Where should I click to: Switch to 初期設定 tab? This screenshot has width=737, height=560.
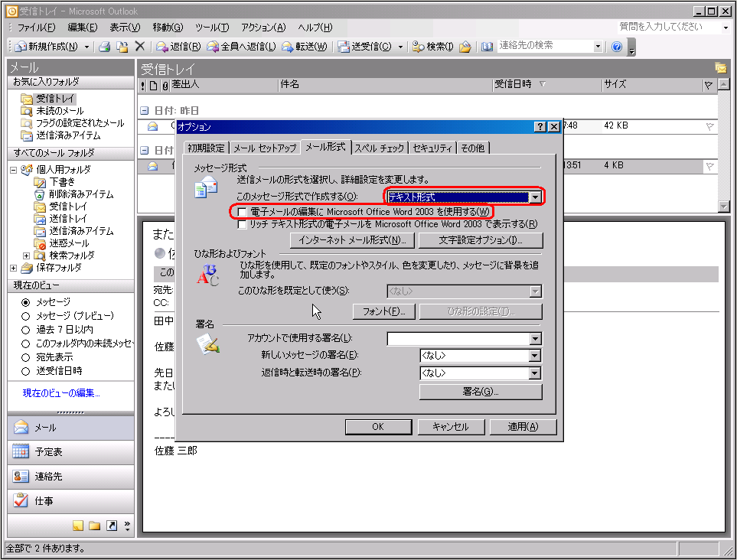tap(206, 148)
